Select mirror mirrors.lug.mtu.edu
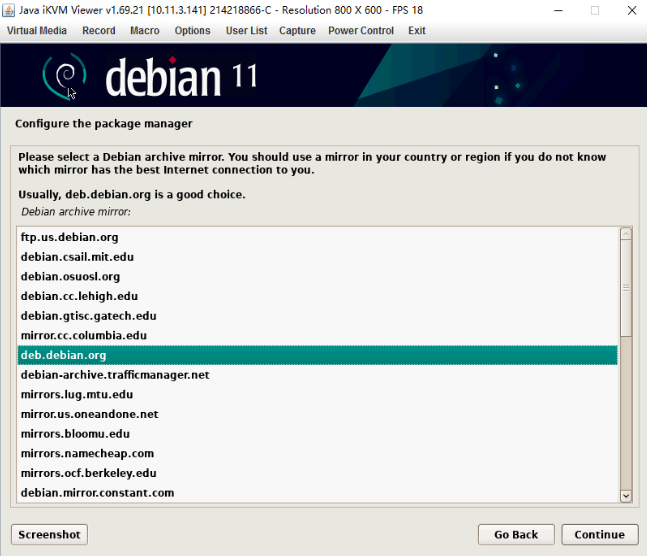Image resolution: width=647 pixels, height=556 pixels. [x=317, y=395]
